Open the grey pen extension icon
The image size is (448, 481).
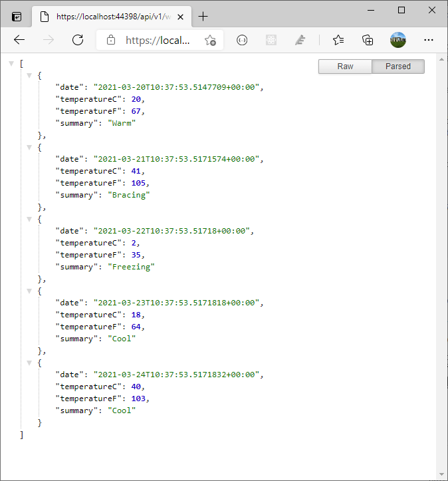point(300,40)
